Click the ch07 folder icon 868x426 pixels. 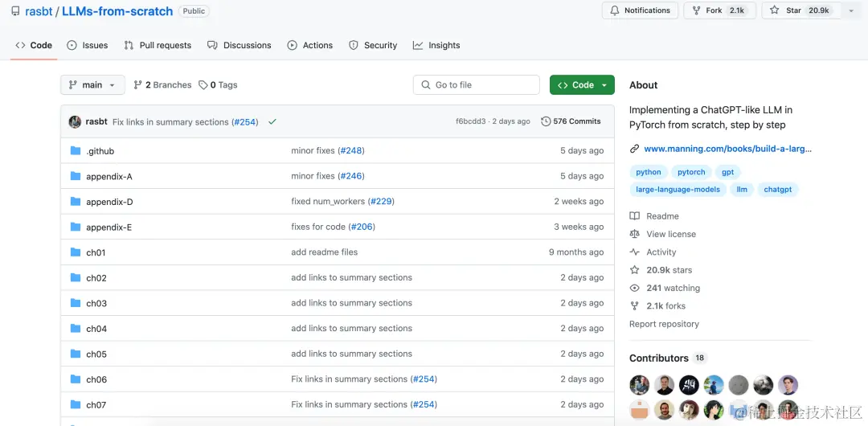(76, 404)
